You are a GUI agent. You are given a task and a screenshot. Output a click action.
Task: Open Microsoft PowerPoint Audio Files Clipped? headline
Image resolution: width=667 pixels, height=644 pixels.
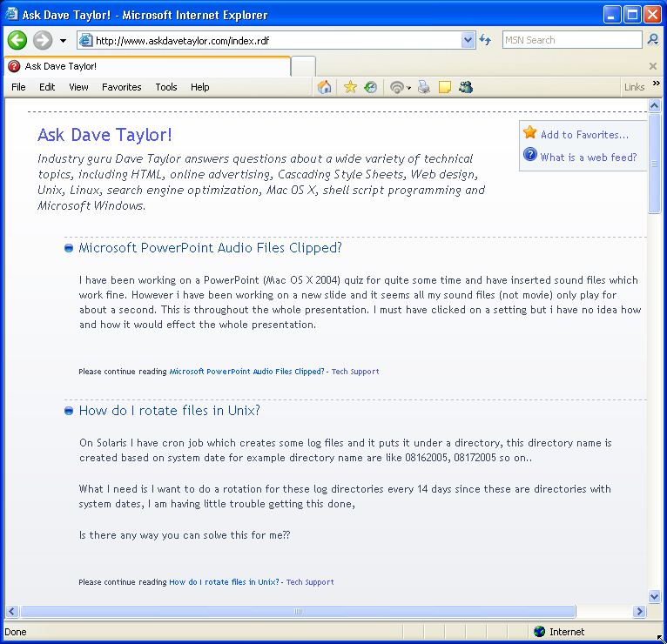pos(211,248)
